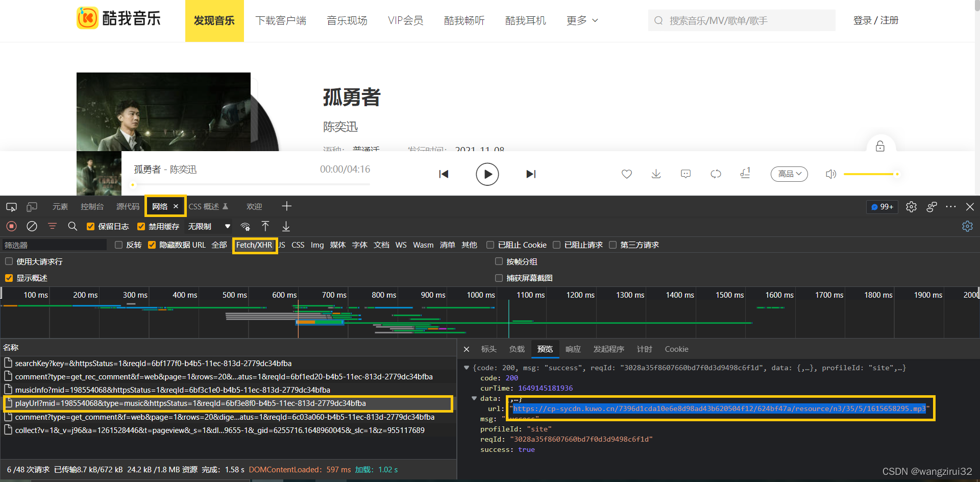Toggle the disable cache checkbox
This screenshot has height=482, width=980.
click(x=141, y=227)
